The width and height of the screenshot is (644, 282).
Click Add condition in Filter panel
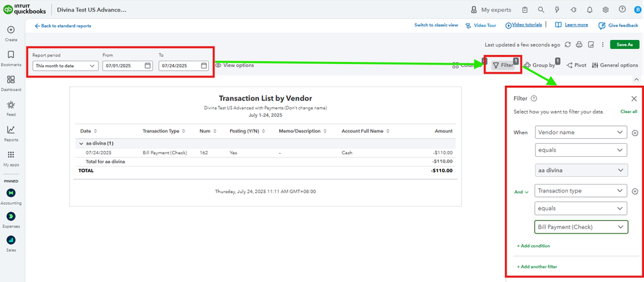[x=534, y=246]
